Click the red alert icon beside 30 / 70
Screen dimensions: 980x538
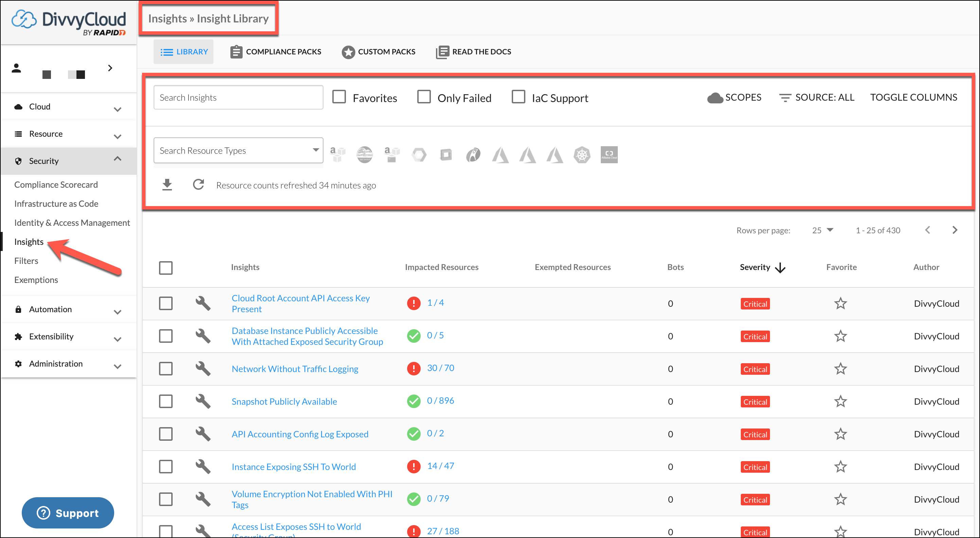[x=414, y=369]
